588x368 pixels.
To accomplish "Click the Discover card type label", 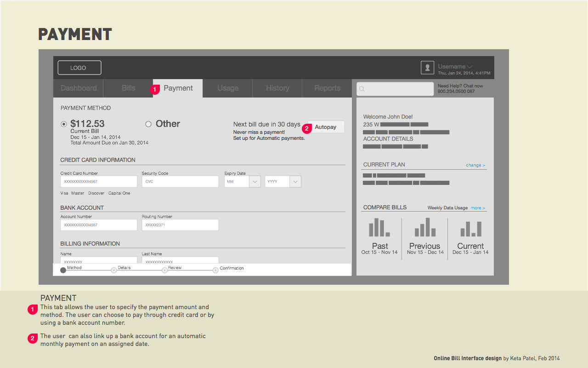I will 96,193.
